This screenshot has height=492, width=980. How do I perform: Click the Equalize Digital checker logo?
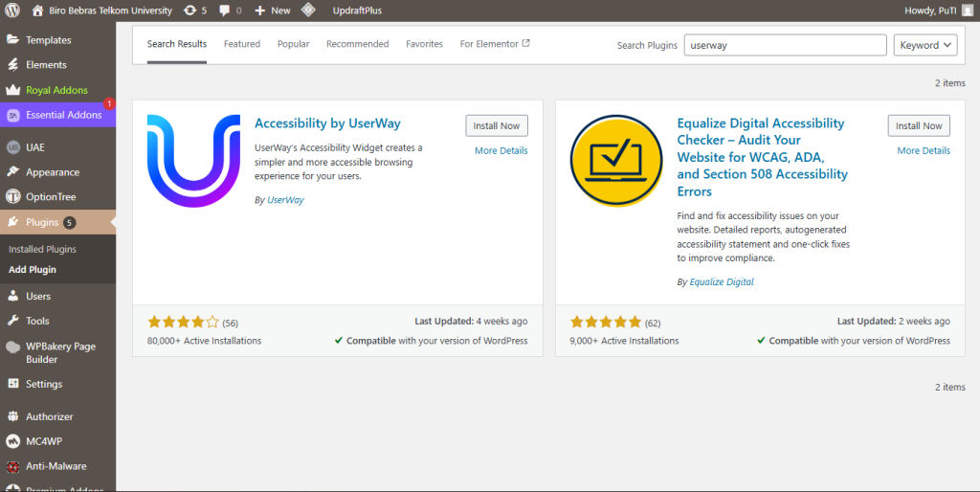point(616,161)
